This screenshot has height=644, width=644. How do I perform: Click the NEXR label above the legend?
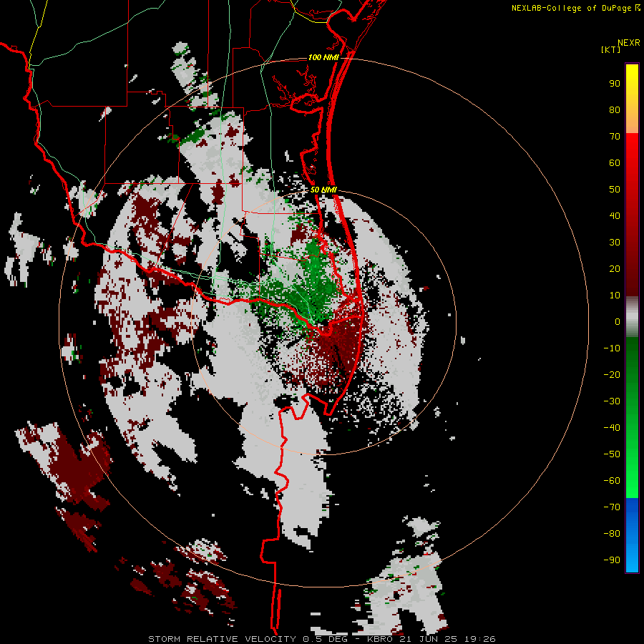point(629,43)
